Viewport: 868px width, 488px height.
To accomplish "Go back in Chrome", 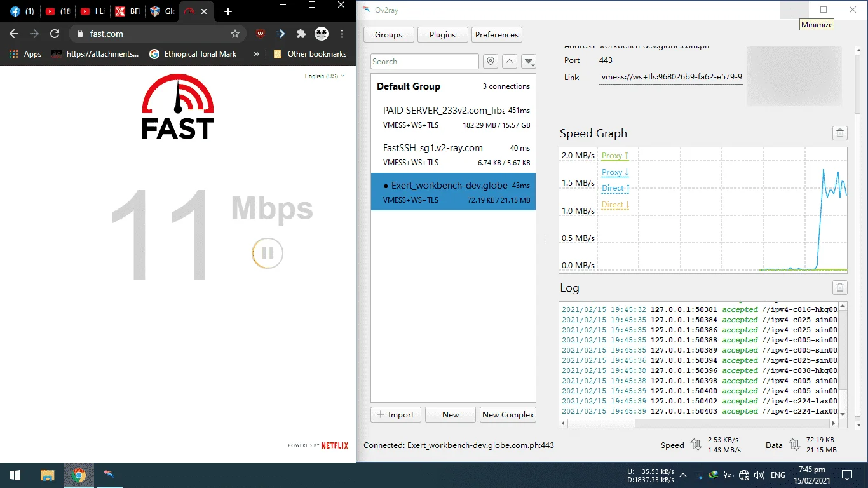I will (14, 34).
